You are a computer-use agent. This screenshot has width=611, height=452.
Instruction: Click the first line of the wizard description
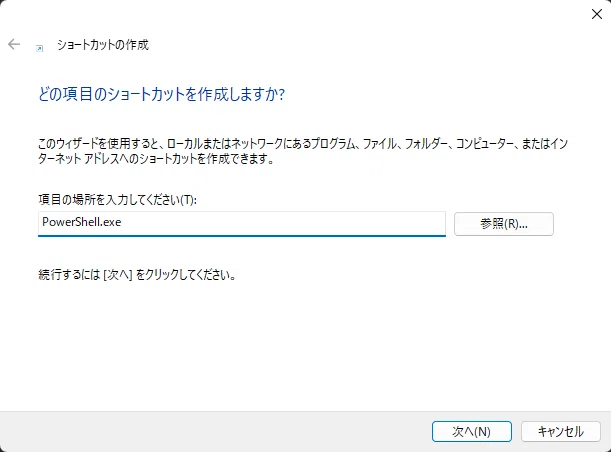pyautogui.click(x=303, y=144)
